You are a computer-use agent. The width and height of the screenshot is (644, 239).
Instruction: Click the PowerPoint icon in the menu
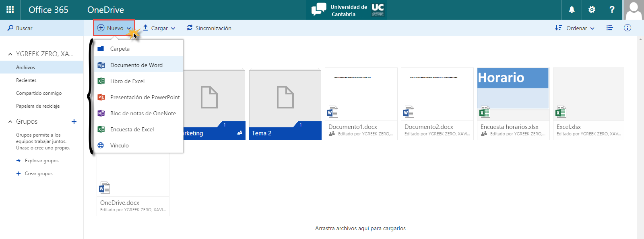point(101,97)
